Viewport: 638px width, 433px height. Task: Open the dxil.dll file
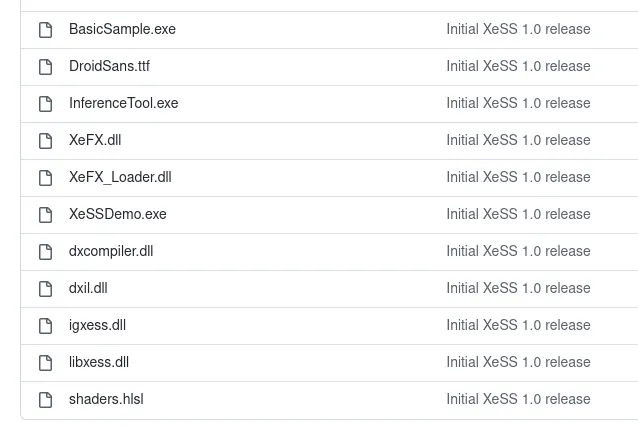point(88,289)
